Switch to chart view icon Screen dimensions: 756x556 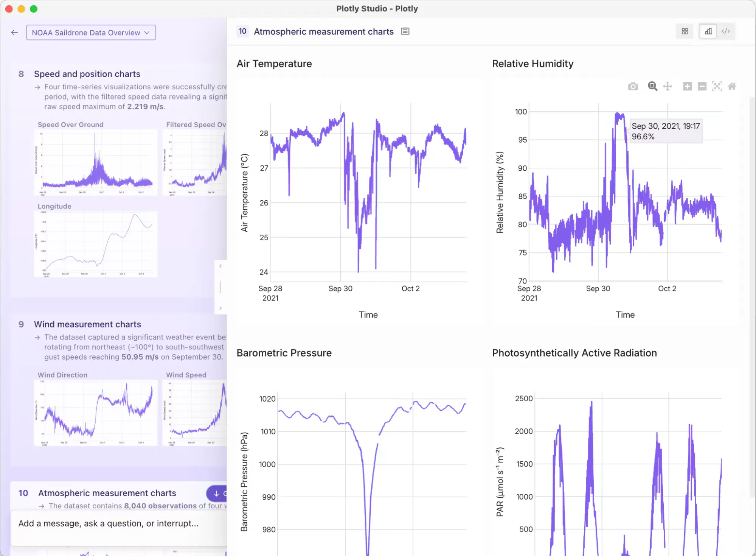(x=708, y=31)
